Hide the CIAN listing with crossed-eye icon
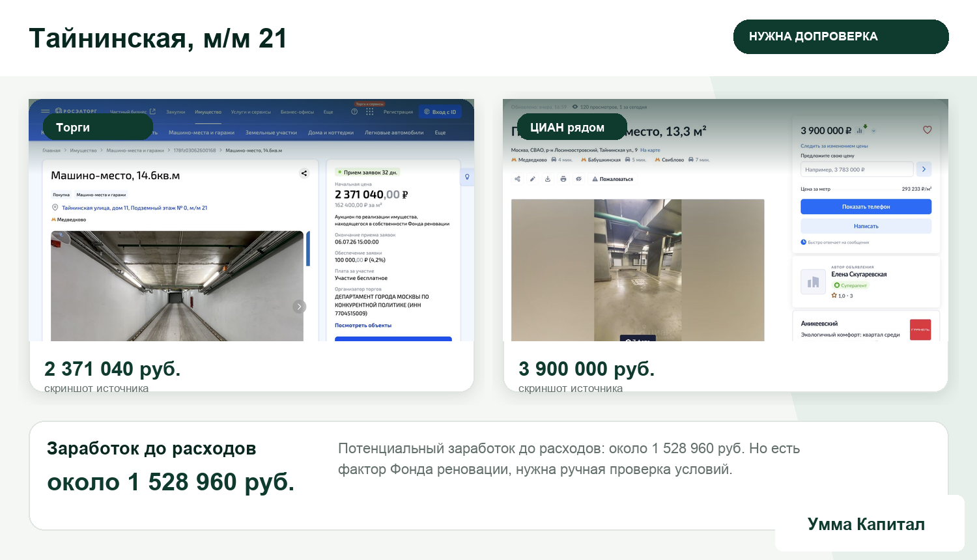The width and height of the screenshot is (977, 560). pyautogui.click(x=578, y=179)
